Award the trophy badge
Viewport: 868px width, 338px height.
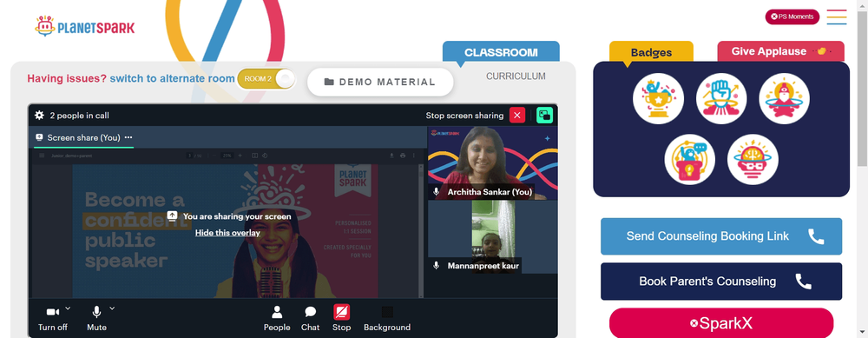pos(658,99)
